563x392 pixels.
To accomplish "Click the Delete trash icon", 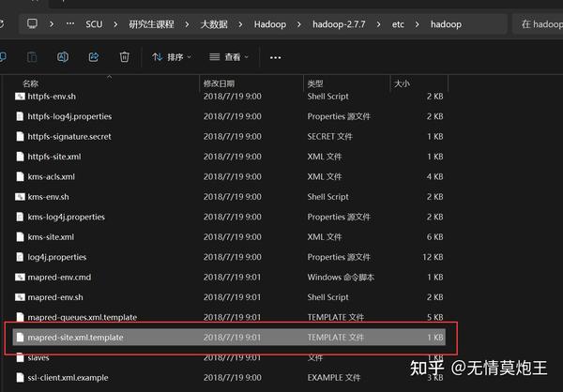I will [x=124, y=57].
